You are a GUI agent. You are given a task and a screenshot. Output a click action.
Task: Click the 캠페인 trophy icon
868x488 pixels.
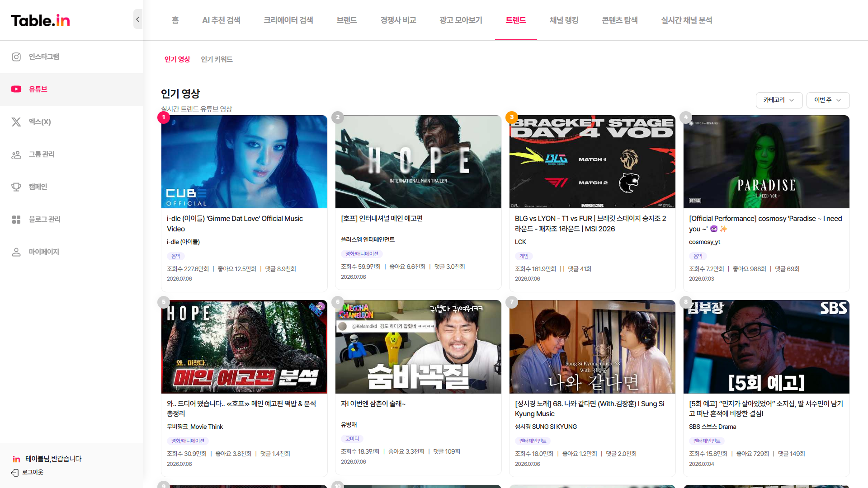[x=16, y=187]
